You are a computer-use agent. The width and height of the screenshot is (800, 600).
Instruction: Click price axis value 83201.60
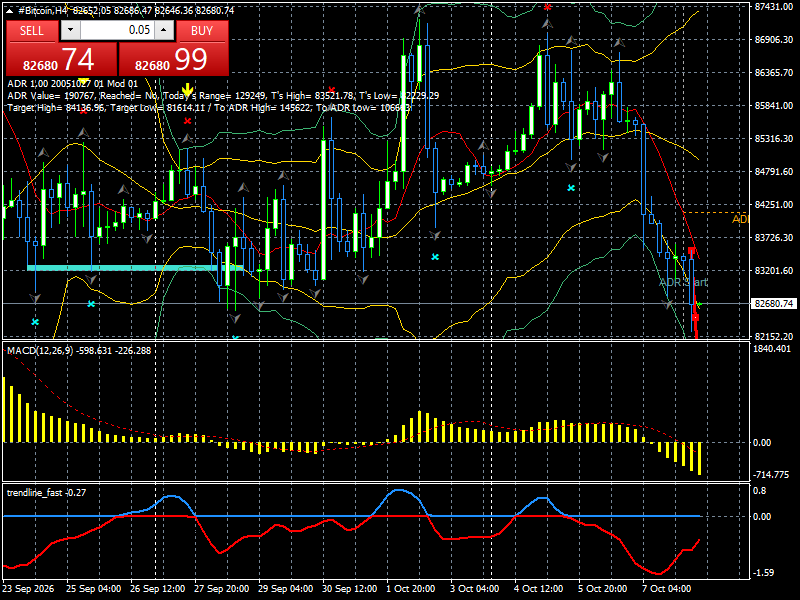pyautogui.click(x=774, y=270)
